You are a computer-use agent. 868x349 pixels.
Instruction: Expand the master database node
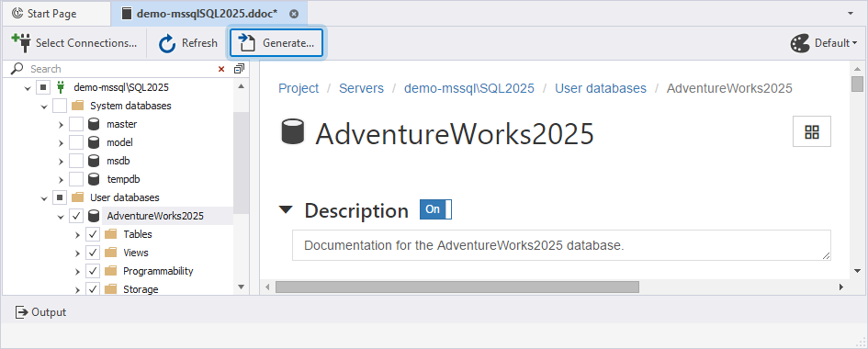[61, 124]
